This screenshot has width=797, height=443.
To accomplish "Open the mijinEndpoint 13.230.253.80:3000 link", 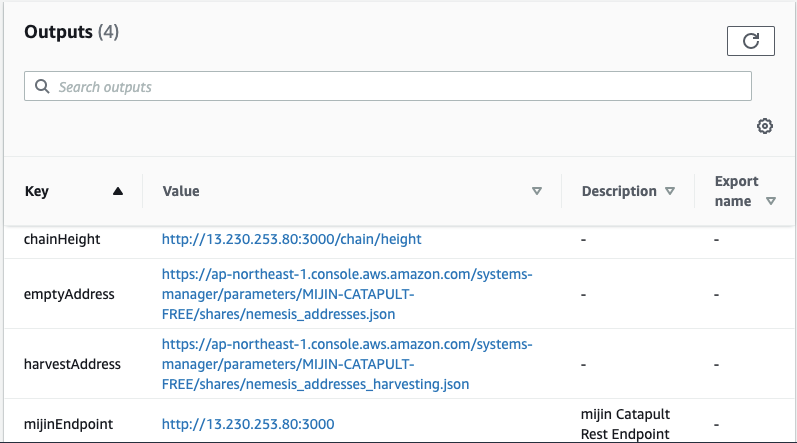I will [x=248, y=424].
